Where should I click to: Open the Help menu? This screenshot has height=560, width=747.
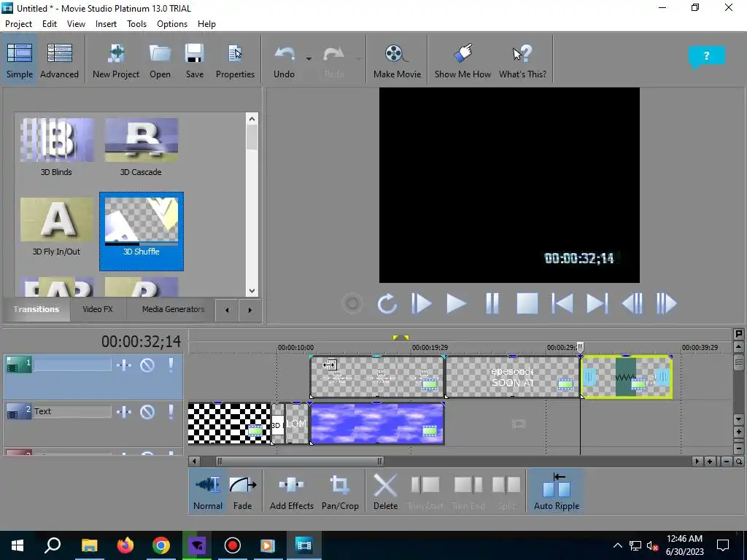coord(206,24)
